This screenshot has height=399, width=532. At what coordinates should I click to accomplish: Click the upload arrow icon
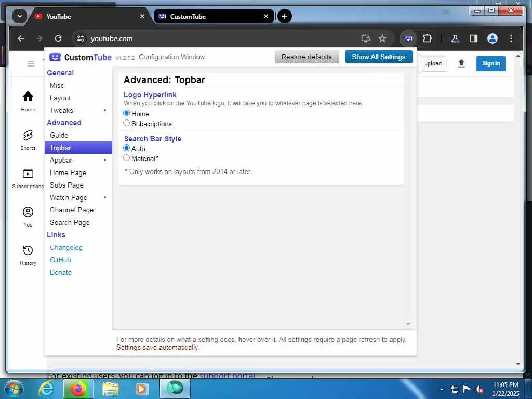coord(461,63)
